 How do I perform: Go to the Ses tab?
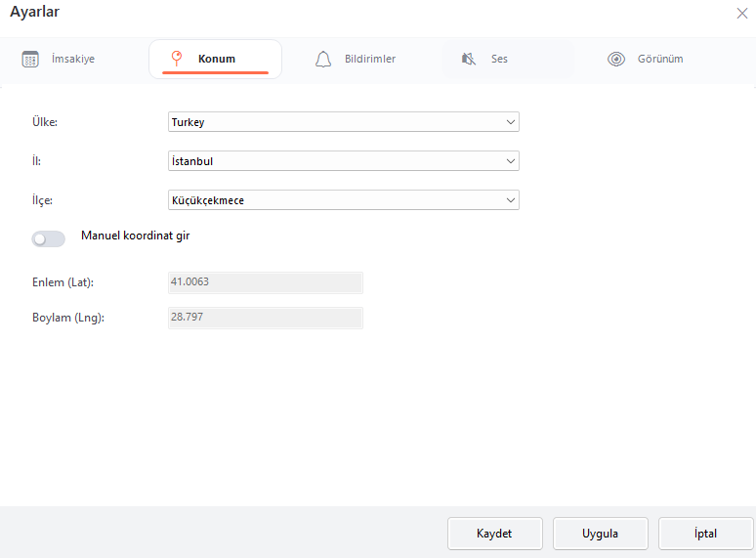[499, 59]
